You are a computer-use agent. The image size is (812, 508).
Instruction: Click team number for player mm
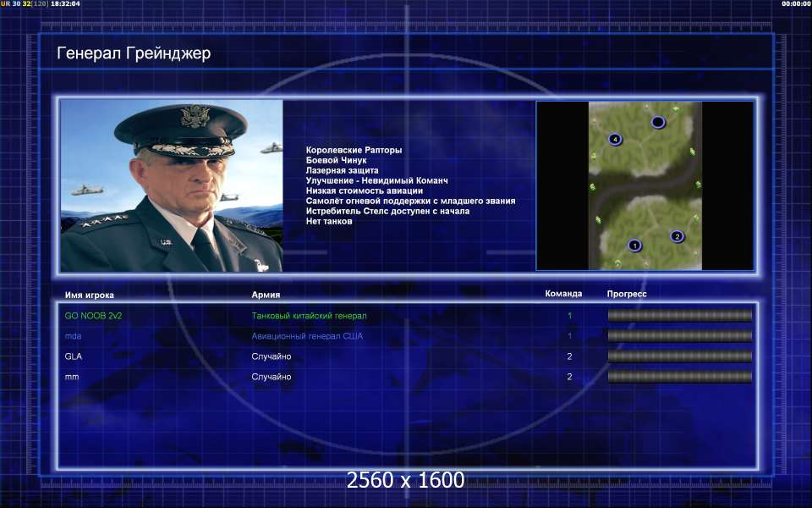[x=569, y=377]
